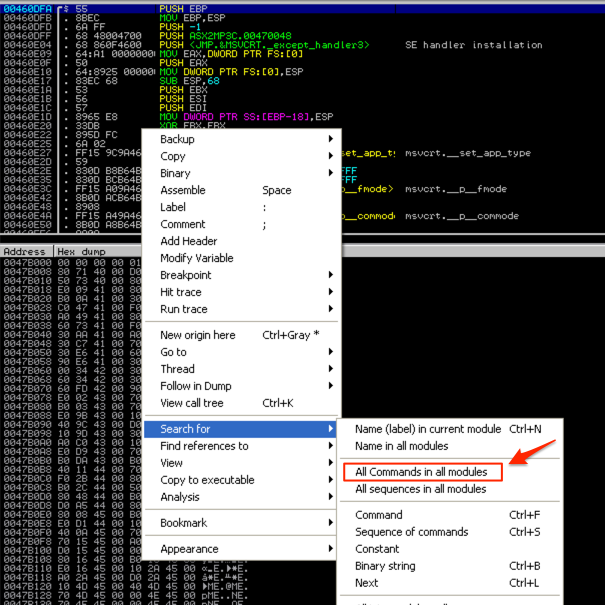Select disassembly row 00460DFB MOV EBP,ESP
Viewport: 605px width, 605px height.
pyautogui.click(x=302, y=18)
